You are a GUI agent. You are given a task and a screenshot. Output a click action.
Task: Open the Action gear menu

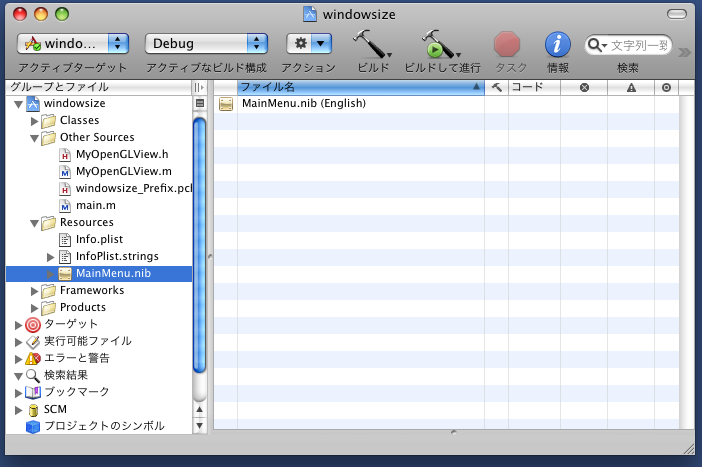pos(309,43)
